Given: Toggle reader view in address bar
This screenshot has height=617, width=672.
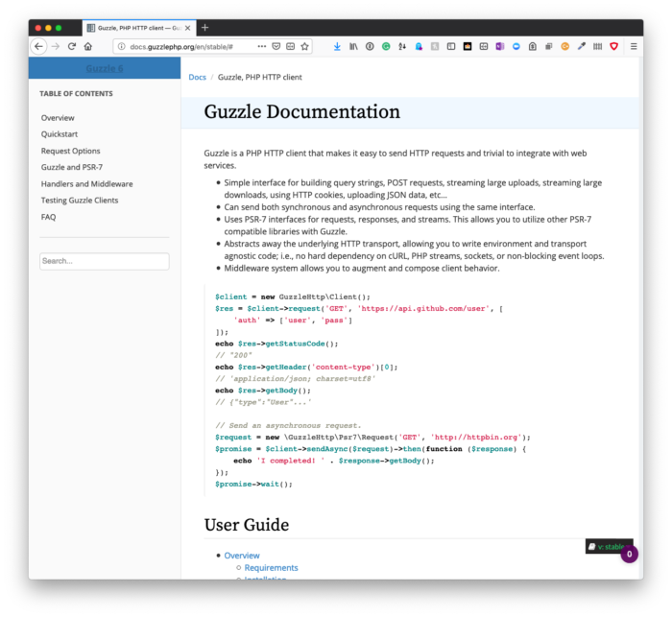Looking at the screenshot, I should coord(290,46).
